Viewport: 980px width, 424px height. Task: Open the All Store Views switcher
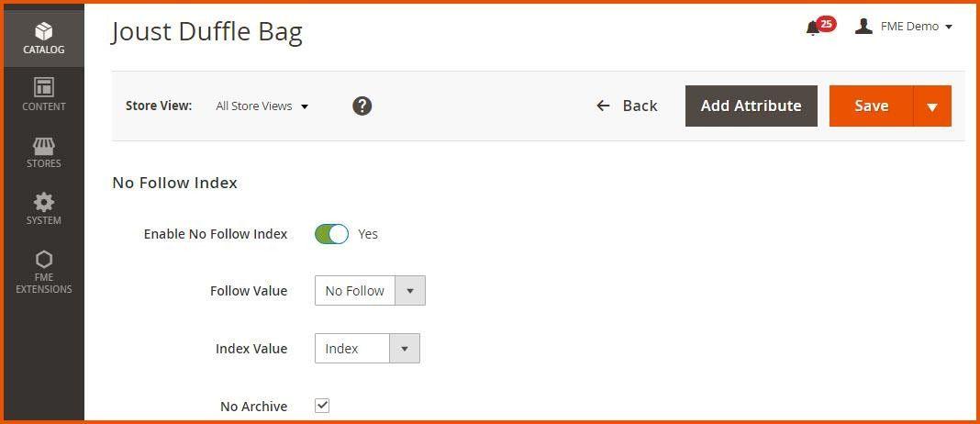[262, 106]
